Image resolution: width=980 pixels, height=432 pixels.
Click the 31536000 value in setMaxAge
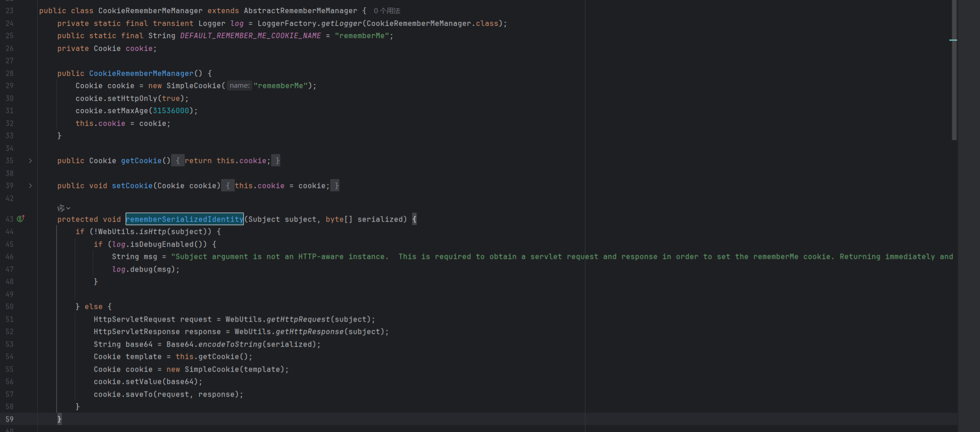coord(171,111)
